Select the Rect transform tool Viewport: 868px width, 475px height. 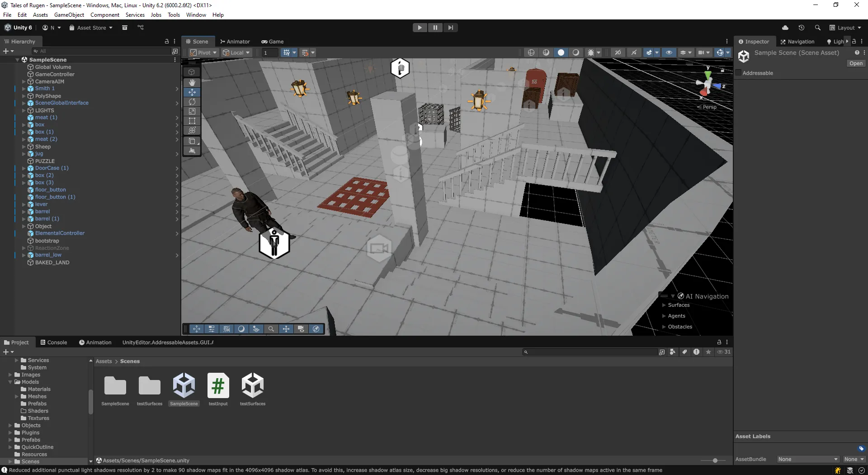[192, 121]
